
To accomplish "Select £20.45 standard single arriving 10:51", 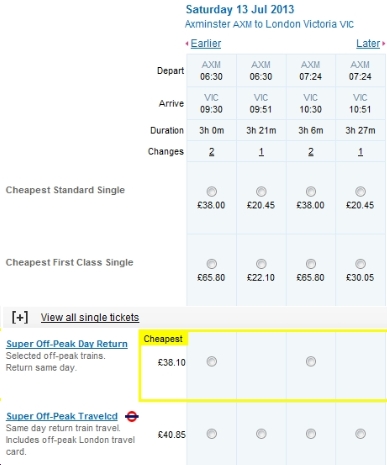I will tap(360, 192).
